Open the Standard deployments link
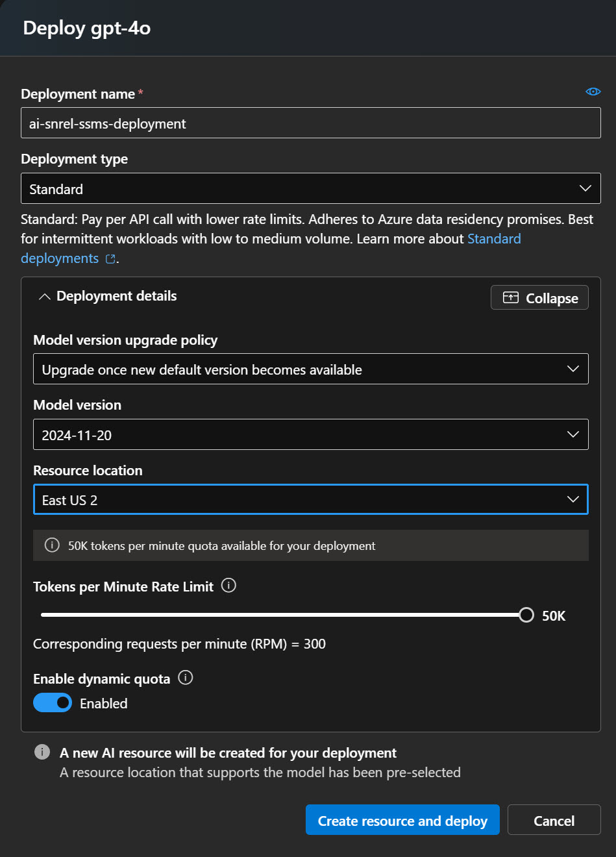616x857 pixels. [493, 239]
